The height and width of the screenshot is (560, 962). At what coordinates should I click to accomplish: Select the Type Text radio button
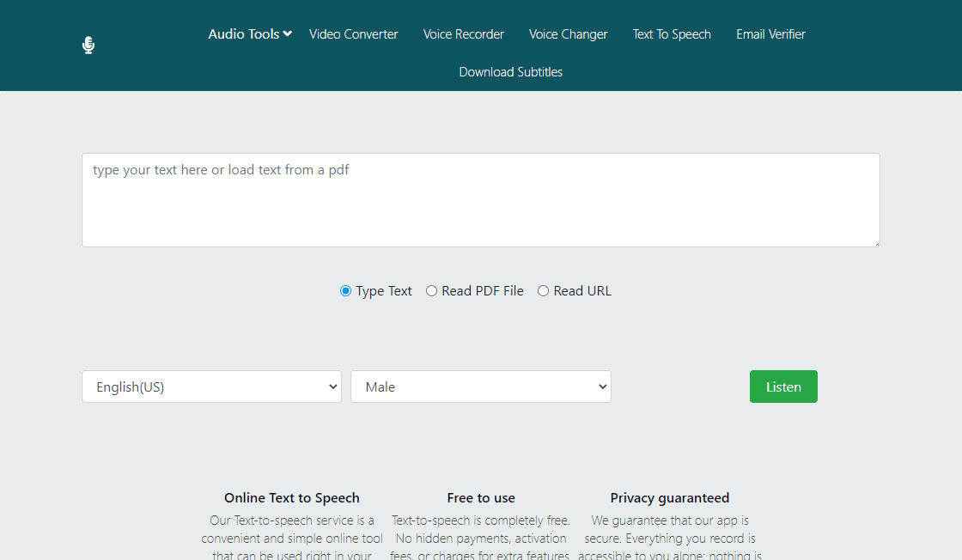pyautogui.click(x=346, y=291)
